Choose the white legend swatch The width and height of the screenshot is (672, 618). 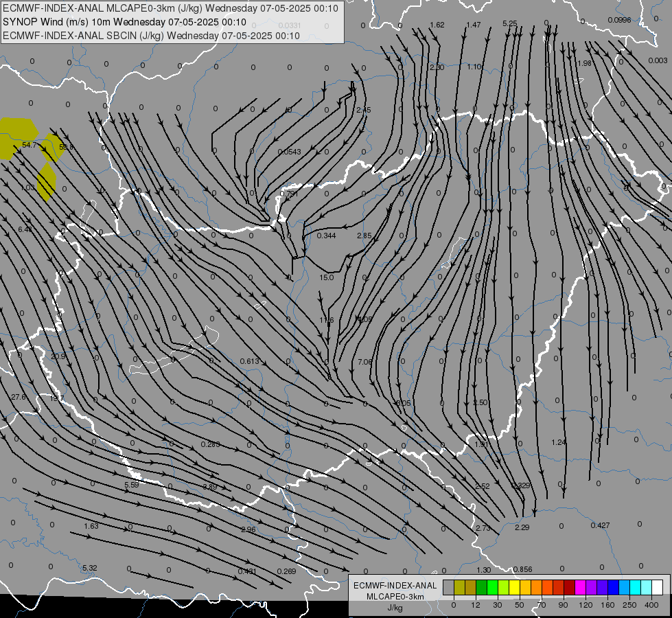point(657,588)
